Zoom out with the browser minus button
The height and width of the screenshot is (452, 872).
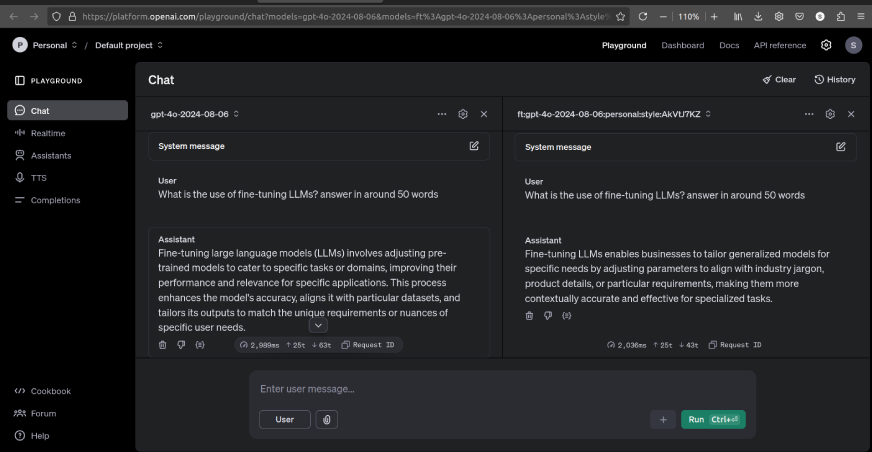point(663,17)
